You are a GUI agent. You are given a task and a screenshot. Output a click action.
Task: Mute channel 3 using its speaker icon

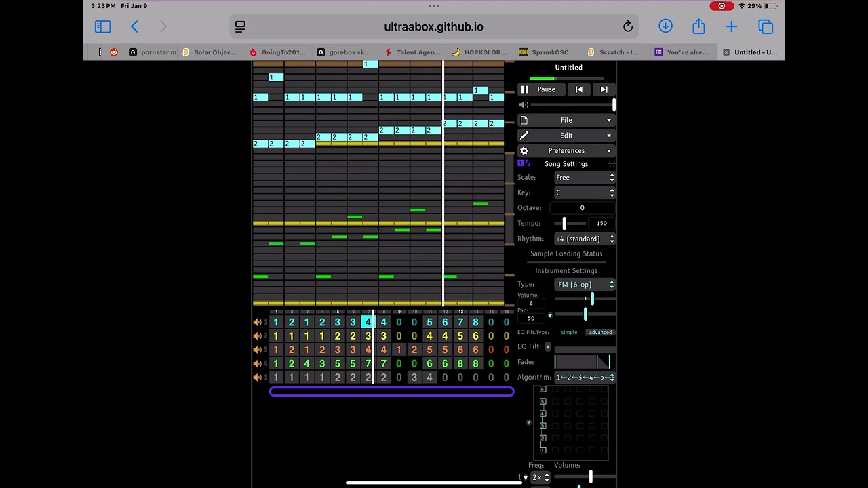pos(258,350)
